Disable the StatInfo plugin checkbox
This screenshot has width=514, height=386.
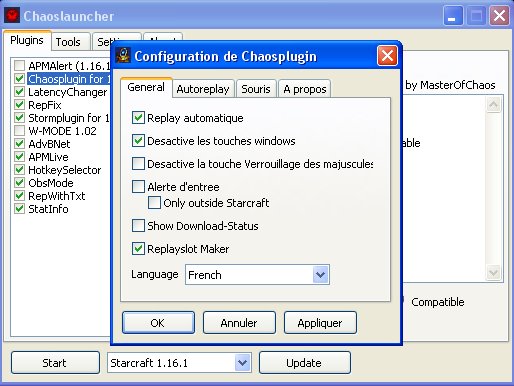[x=19, y=209]
